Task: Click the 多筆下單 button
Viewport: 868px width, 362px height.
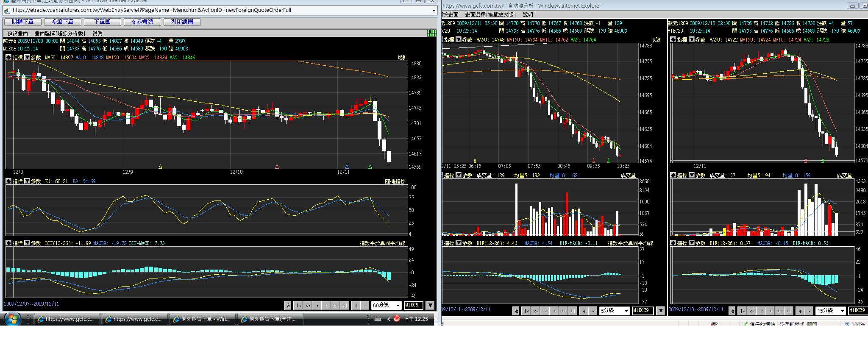Action: (x=62, y=22)
